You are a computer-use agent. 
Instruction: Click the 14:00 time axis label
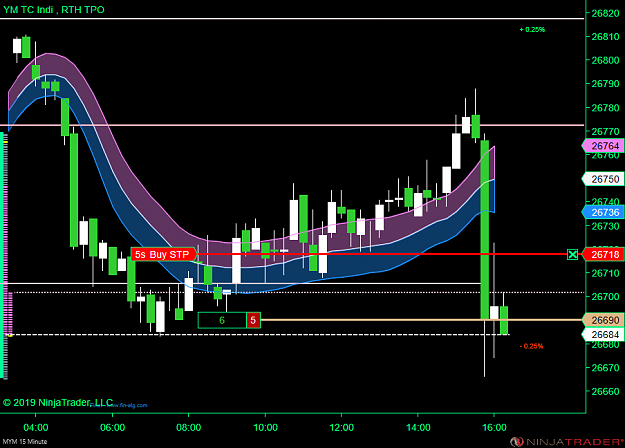tap(418, 428)
